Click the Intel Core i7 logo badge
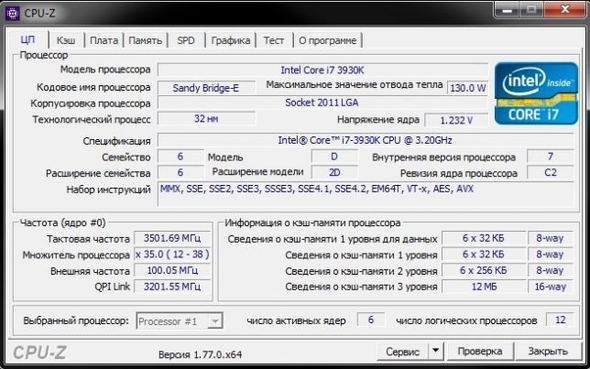590x369 pixels. [536, 93]
